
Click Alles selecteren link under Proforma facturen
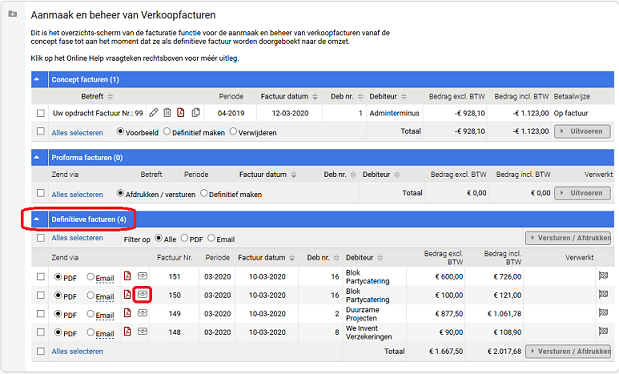click(77, 194)
